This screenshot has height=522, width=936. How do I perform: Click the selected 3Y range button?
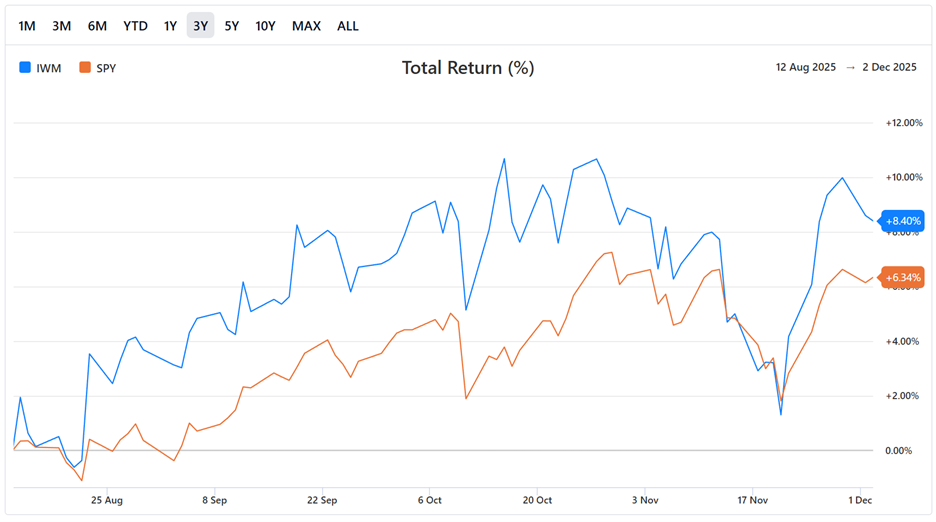pos(200,26)
